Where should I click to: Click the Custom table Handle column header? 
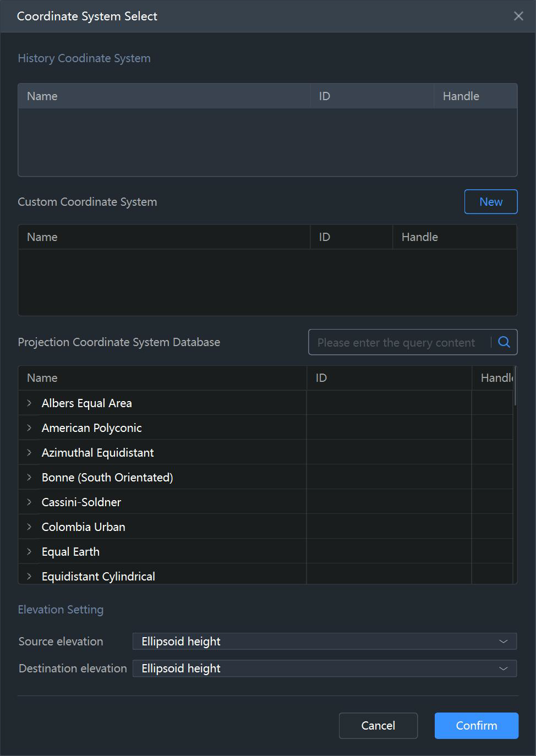[455, 237]
